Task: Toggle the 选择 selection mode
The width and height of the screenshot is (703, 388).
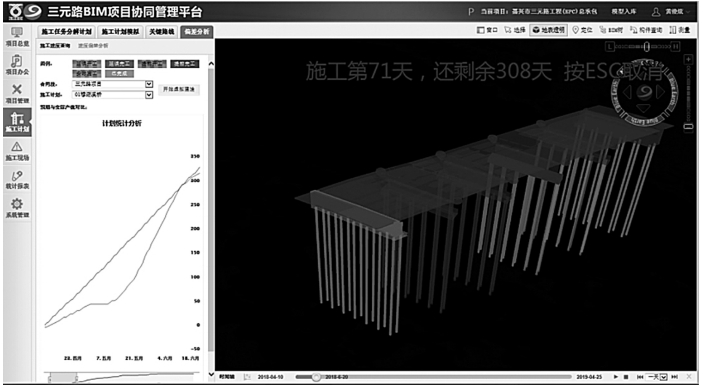Action: (514, 31)
